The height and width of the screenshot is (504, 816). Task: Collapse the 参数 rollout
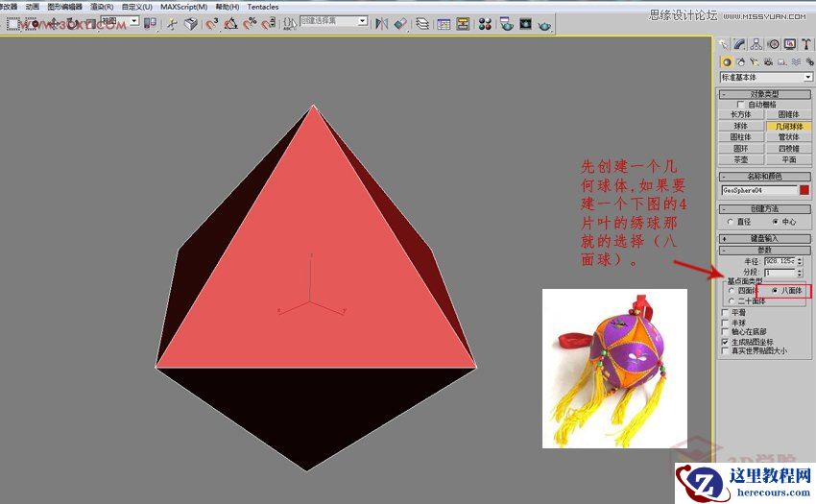pyautogui.click(x=764, y=250)
